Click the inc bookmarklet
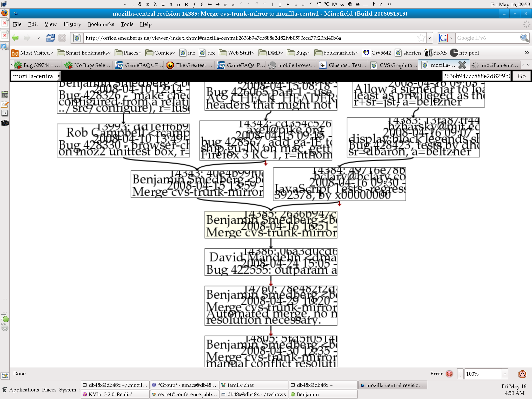The height and width of the screenshot is (399, 532). click(187, 53)
